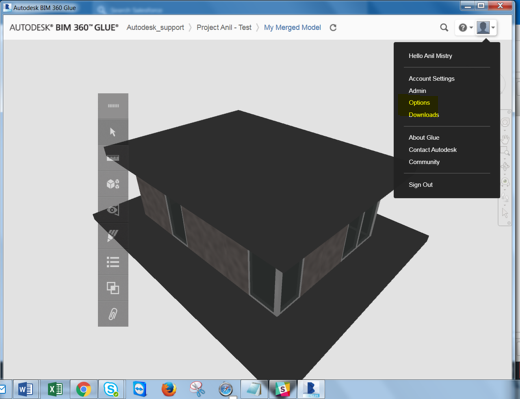Select the Zoom window navigation tool
520x399 pixels.
(x=505, y=152)
